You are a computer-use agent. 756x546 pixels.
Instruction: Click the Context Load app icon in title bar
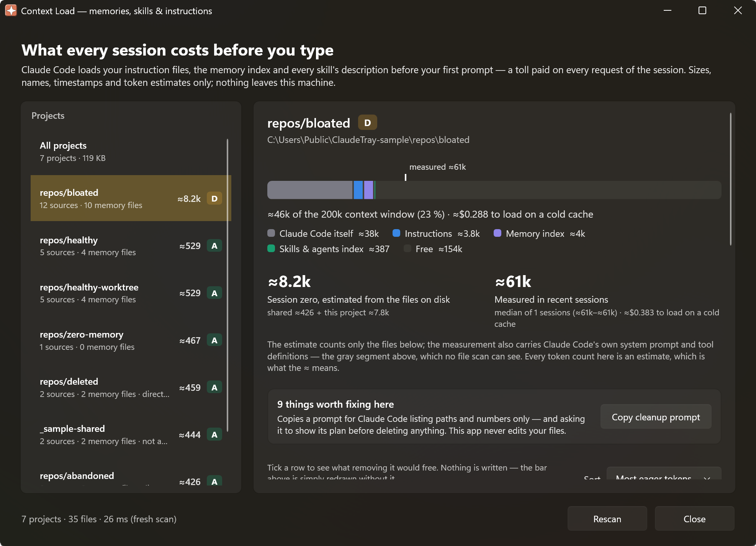pyautogui.click(x=11, y=11)
